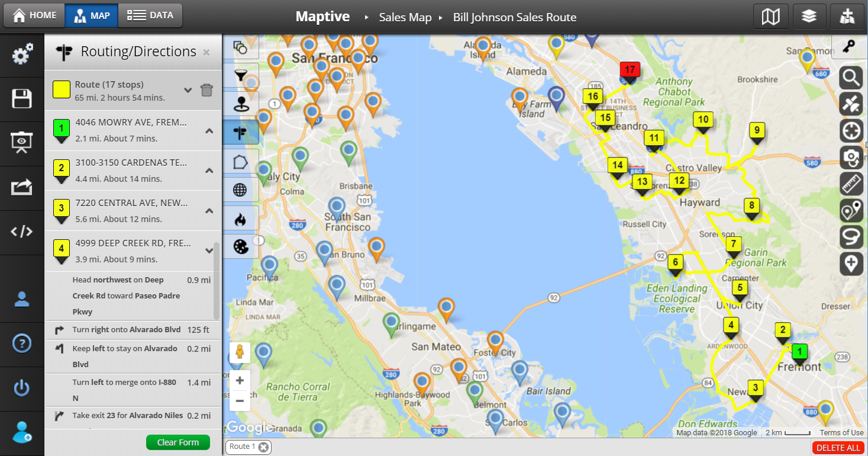Viewport: 868px width, 456px height.
Task: Click yellow stop 10 map marker
Action: [703, 121]
